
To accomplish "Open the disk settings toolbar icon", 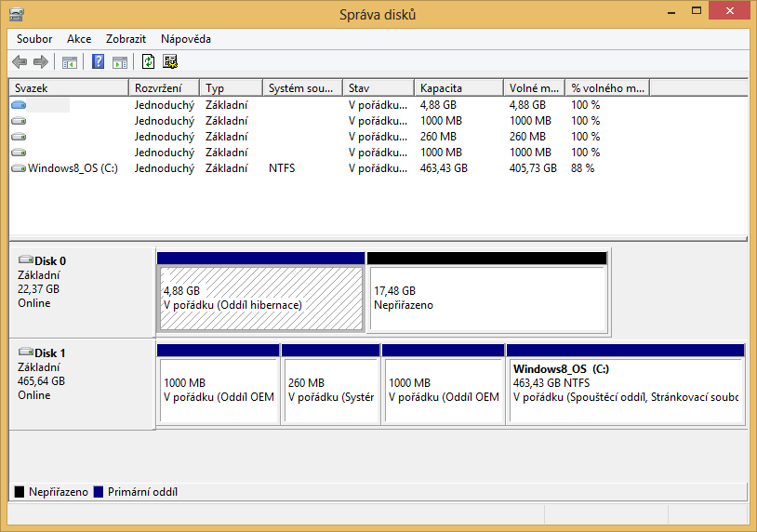I will tap(170, 62).
